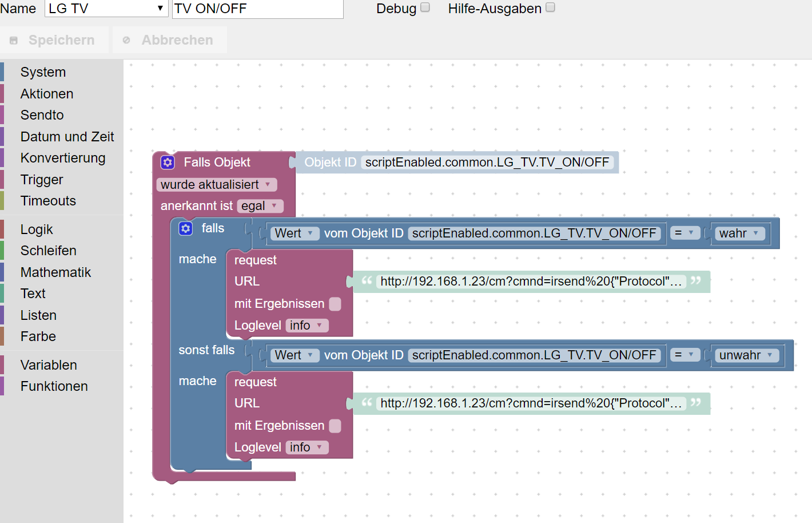Open the LG TV group dropdown

[106, 9]
